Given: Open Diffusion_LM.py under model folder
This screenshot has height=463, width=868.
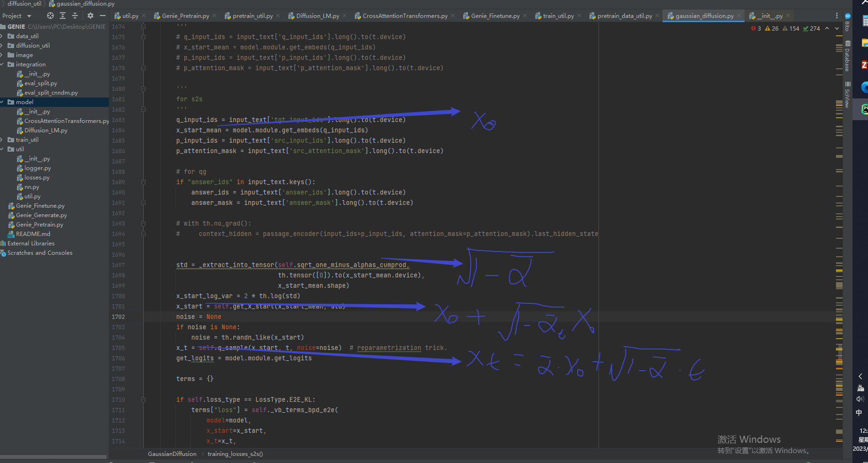Looking at the screenshot, I should [46, 130].
